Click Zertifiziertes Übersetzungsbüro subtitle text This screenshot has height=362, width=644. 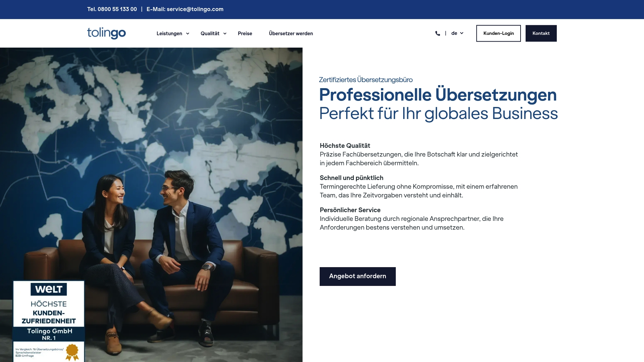coord(366,80)
